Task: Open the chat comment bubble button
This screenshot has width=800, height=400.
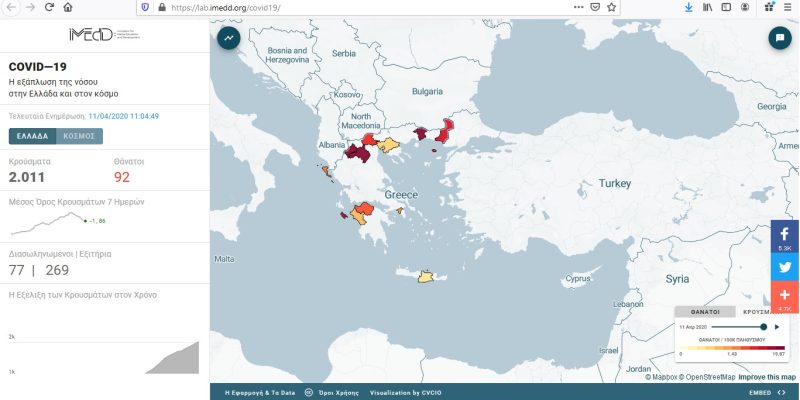Action: 778,38
